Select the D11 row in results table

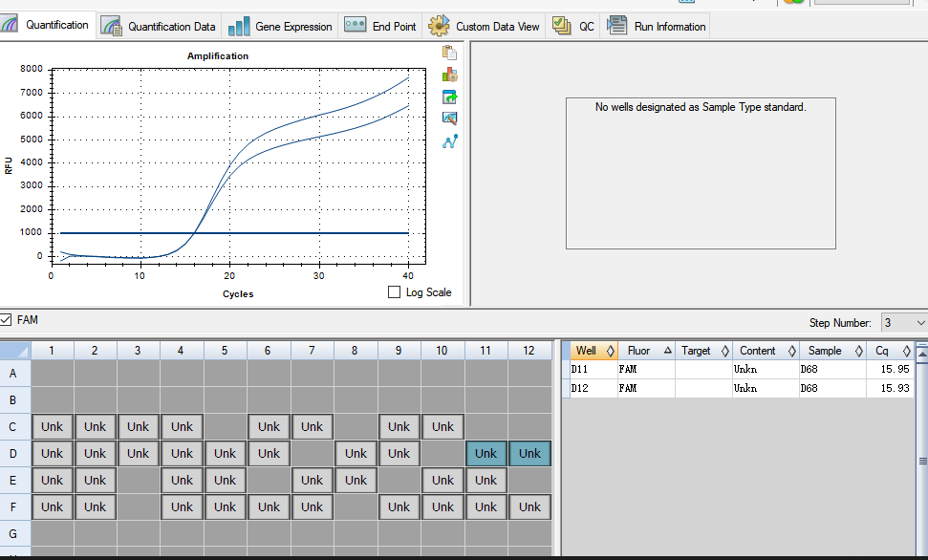point(738,369)
